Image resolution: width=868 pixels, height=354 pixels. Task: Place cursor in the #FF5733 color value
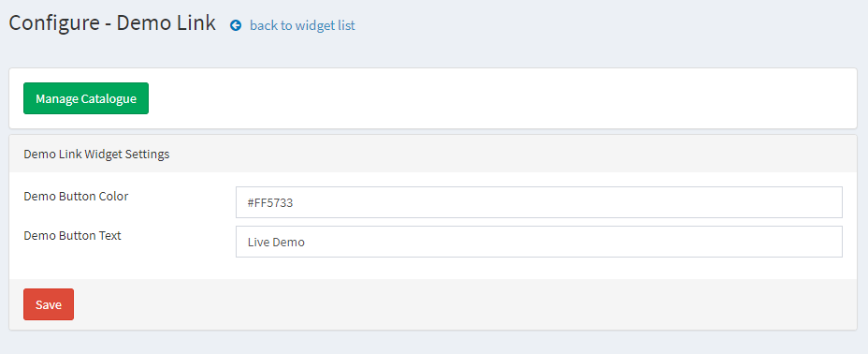click(x=270, y=203)
